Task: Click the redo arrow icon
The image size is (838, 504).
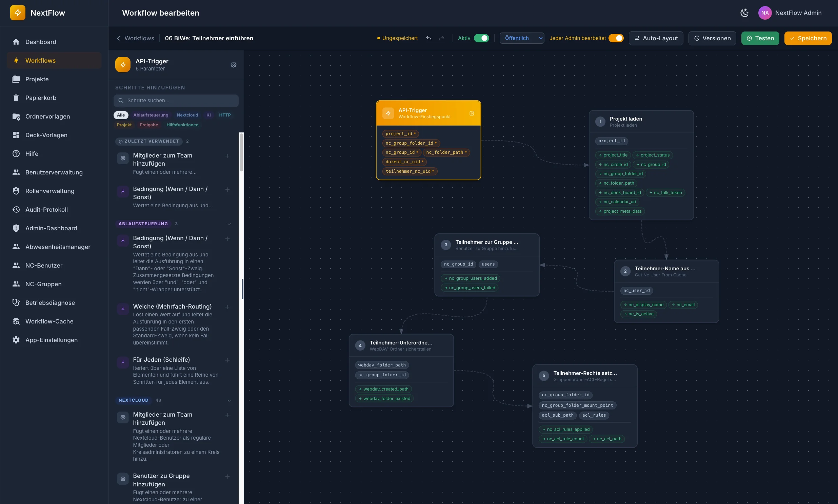Action: coord(441,38)
